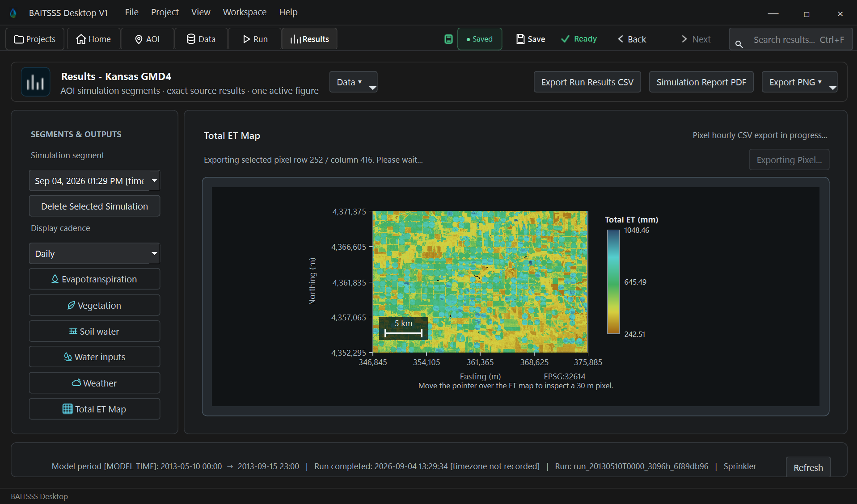Switch to the AOI tab
This screenshot has height=504, width=857.
pyautogui.click(x=148, y=39)
